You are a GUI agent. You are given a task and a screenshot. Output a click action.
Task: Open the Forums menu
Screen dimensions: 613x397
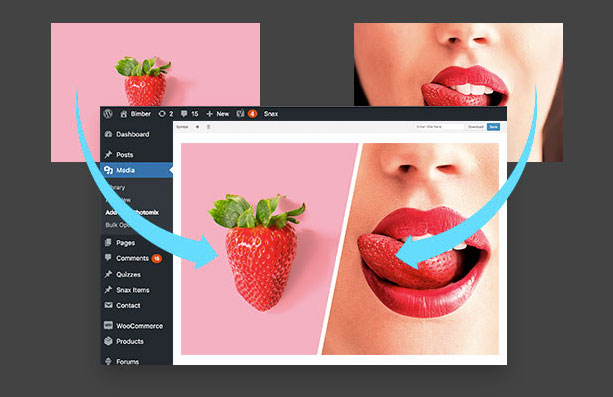pyautogui.click(x=127, y=362)
